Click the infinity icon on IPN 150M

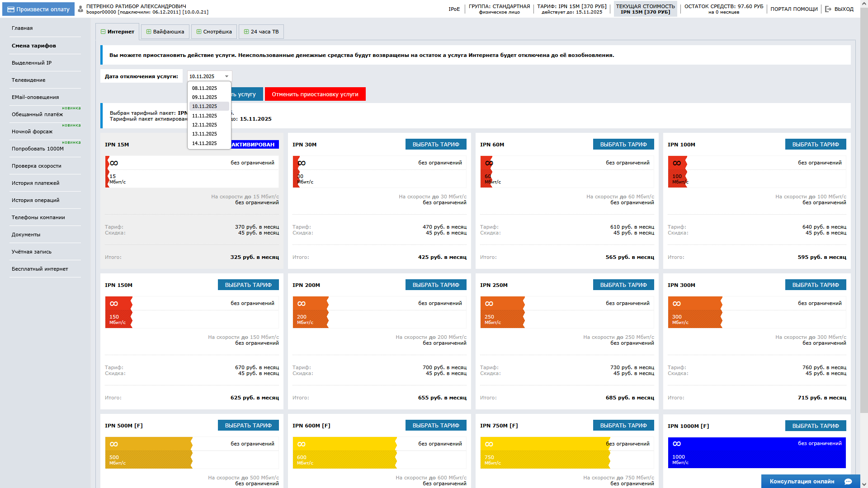[x=114, y=304]
